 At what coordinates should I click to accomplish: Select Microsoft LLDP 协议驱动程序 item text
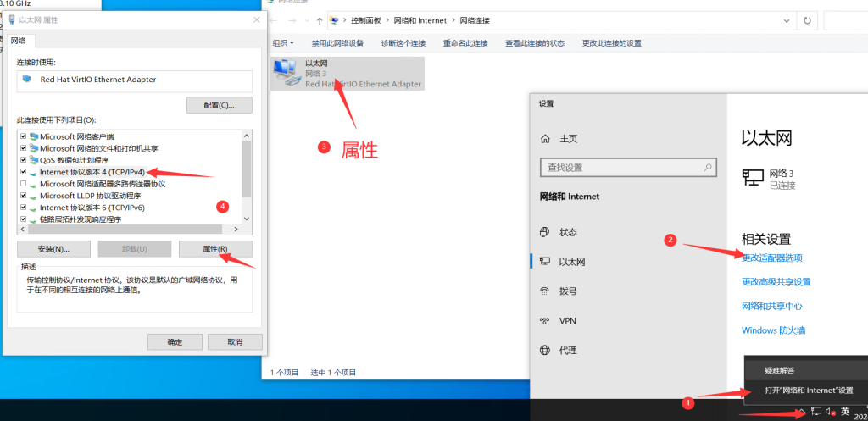90,196
